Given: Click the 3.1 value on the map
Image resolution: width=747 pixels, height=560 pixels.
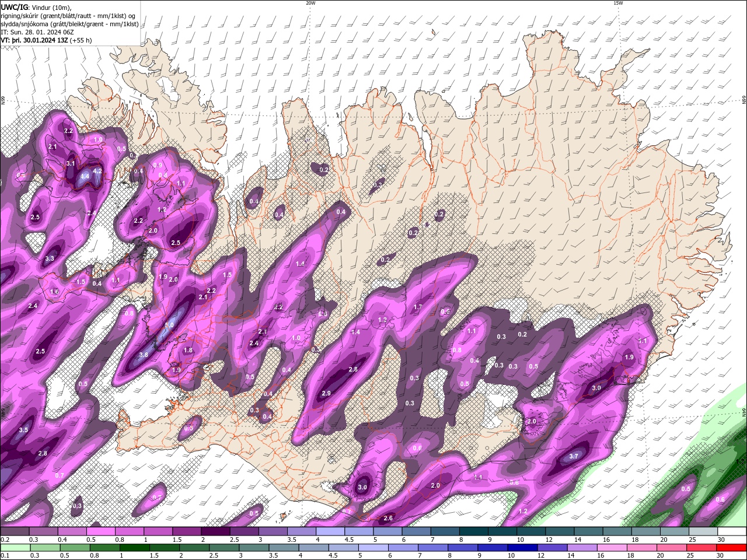Looking at the screenshot, I should pyautogui.click(x=71, y=164).
